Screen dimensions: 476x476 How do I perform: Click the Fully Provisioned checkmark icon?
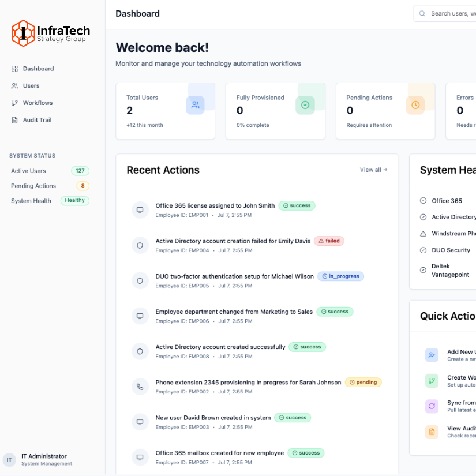[x=305, y=105]
